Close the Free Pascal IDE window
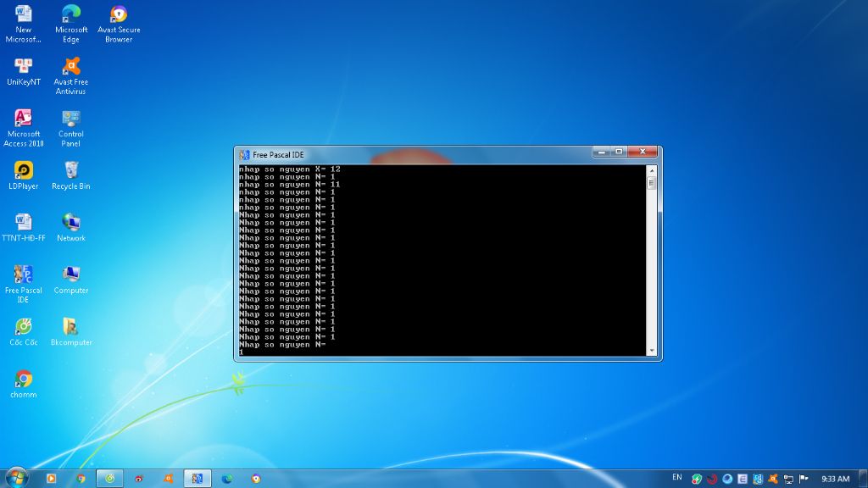This screenshot has width=868, height=488. click(643, 152)
